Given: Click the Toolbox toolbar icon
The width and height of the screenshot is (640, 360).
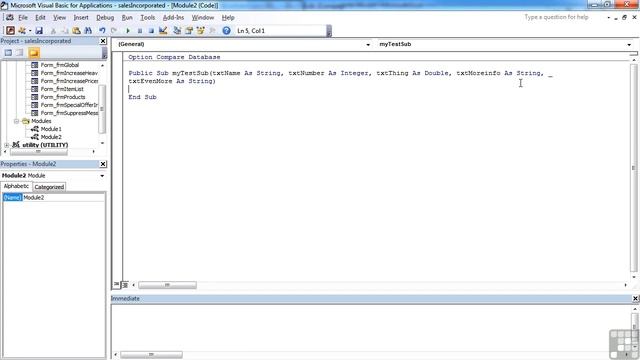Looking at the screenshot, I should (212, 31).
